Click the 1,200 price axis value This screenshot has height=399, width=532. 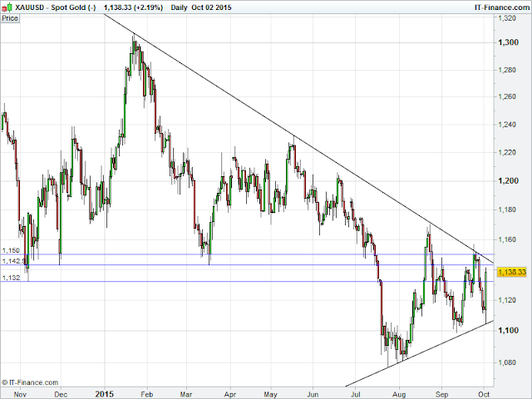(508, 180)
